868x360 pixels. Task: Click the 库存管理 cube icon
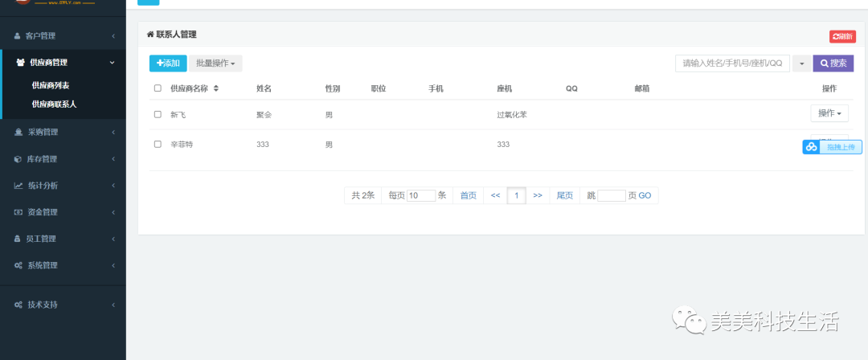point(18,159)
